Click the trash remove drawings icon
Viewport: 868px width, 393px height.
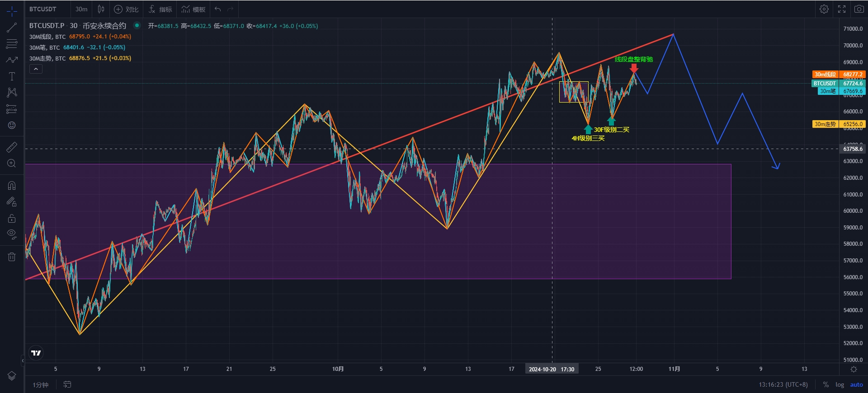(12, 257)
